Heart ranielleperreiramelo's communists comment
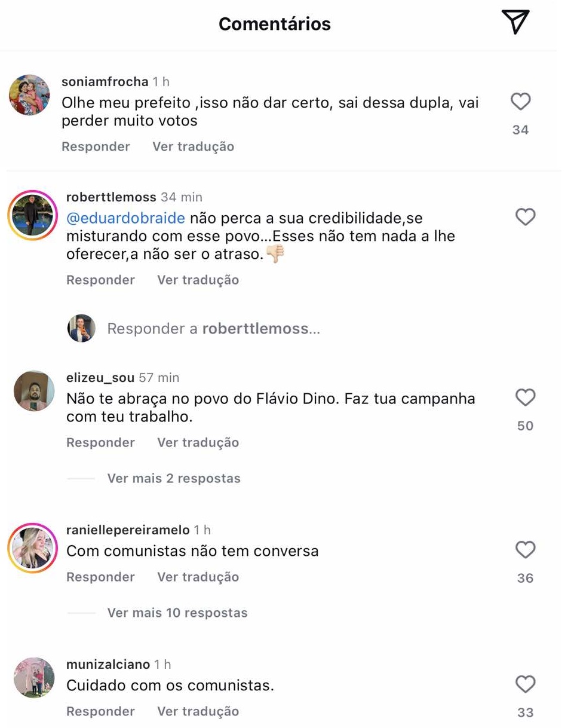 point(525,550)
